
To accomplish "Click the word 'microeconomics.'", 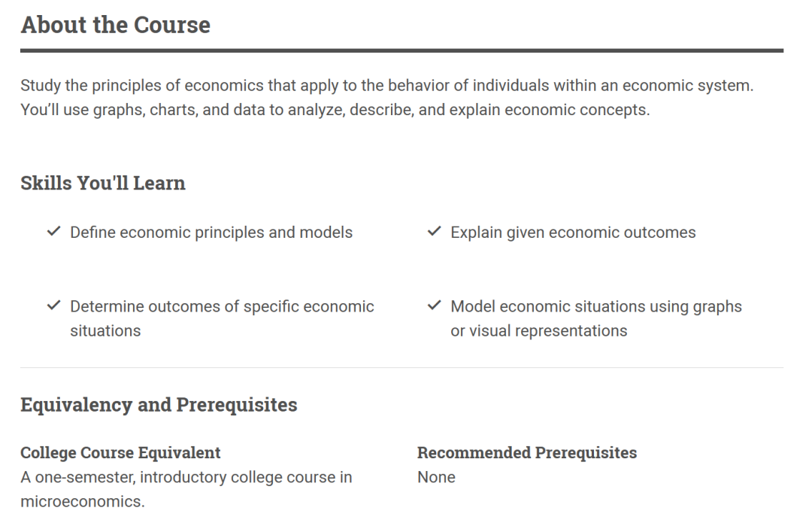I will [83, 502].
